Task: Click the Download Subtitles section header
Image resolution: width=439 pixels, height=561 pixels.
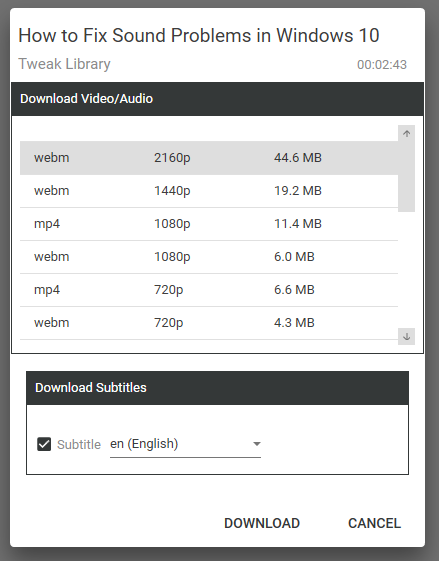Action: tap(217, 388)
